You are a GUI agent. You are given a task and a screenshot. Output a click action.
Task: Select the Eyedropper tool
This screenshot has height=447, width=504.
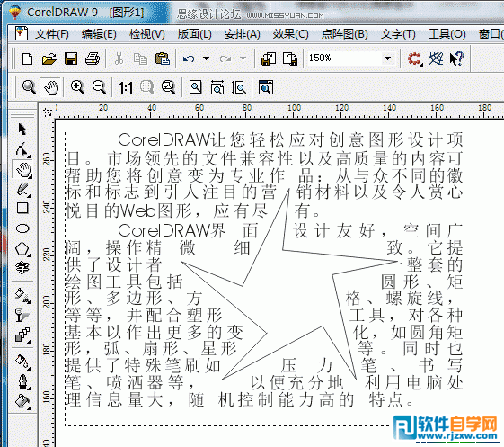[23, 362]
